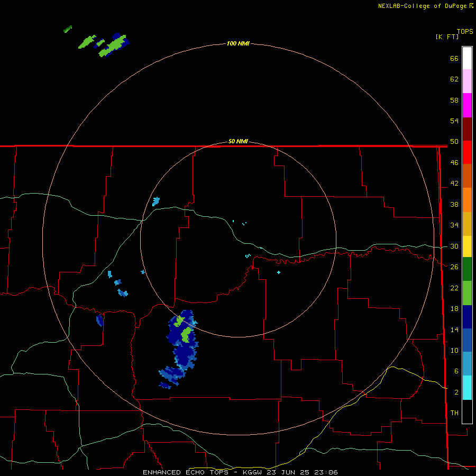Click the light pink 62 kft swatch

tap(467, 81)
